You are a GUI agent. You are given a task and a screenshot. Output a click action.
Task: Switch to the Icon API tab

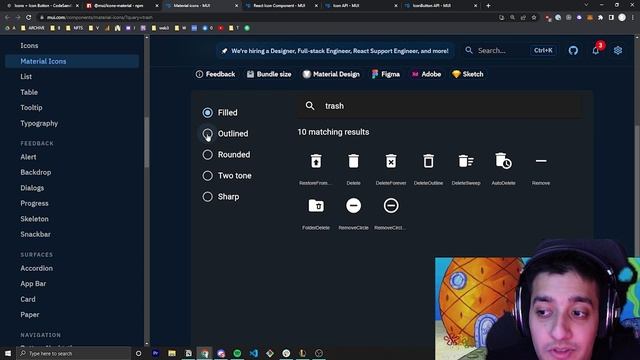pyautogui.click(x=360, y=6)
